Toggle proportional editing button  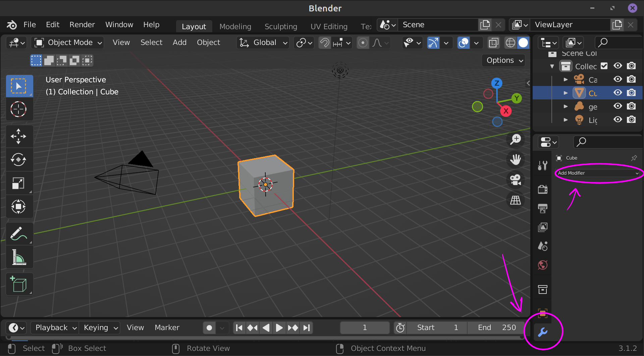coord(363,43)
